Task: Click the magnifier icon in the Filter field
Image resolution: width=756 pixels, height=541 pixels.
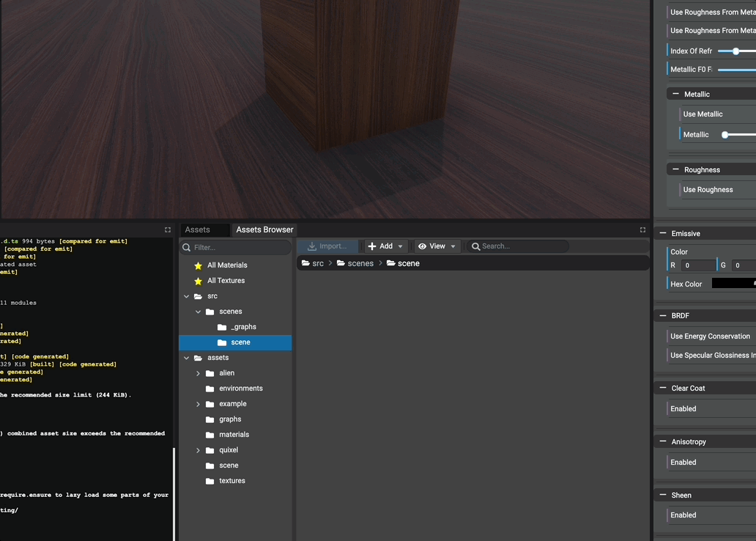Action: [186, 248]
